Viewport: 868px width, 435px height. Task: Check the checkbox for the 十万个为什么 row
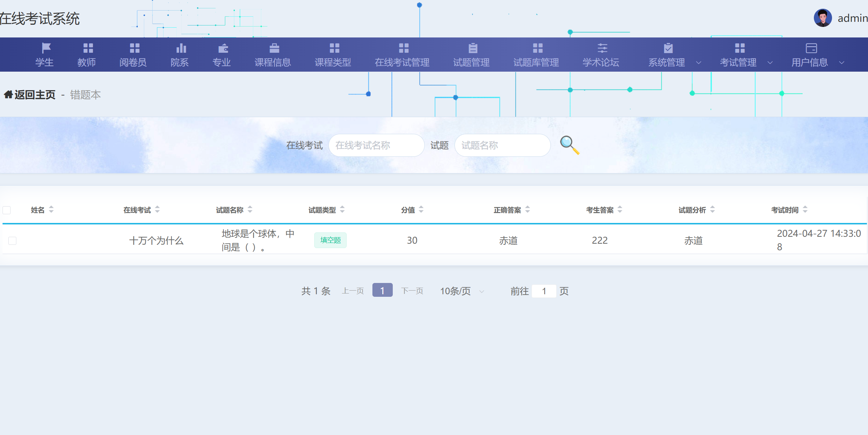(12, 240)
